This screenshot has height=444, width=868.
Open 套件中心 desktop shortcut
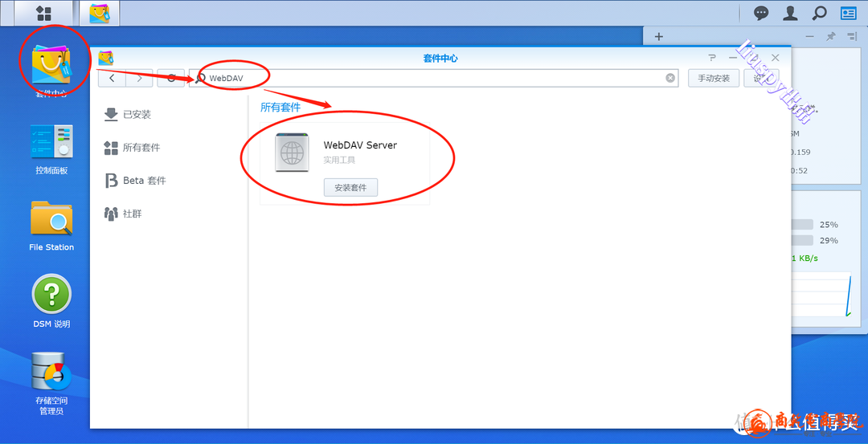click(51, 71)
